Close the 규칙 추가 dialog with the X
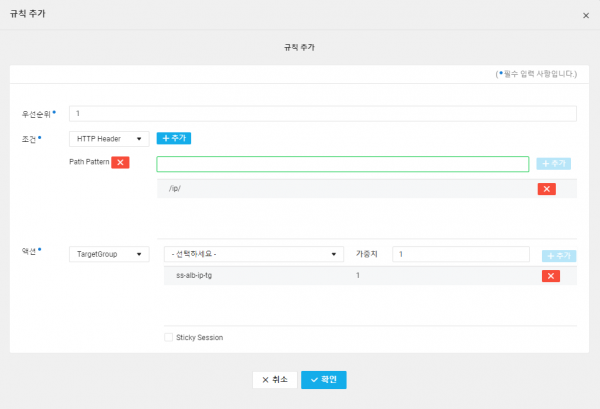This screenshot has height=409, width=600. [x=585, y=16]
